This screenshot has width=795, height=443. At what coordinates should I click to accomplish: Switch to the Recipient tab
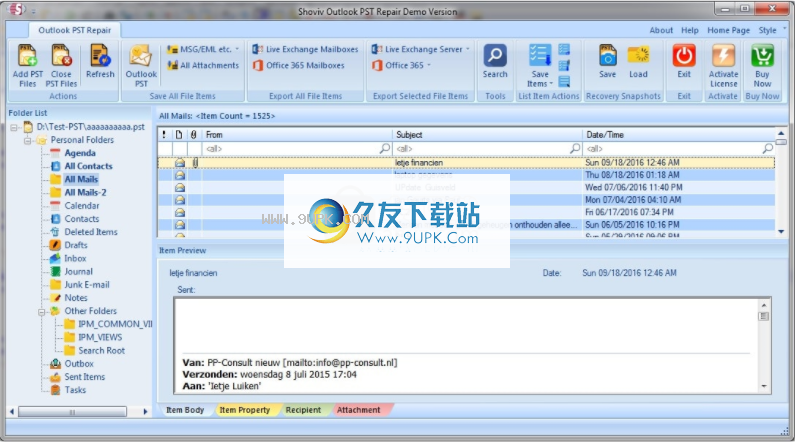pyautogui.click(x=303, y=410)
